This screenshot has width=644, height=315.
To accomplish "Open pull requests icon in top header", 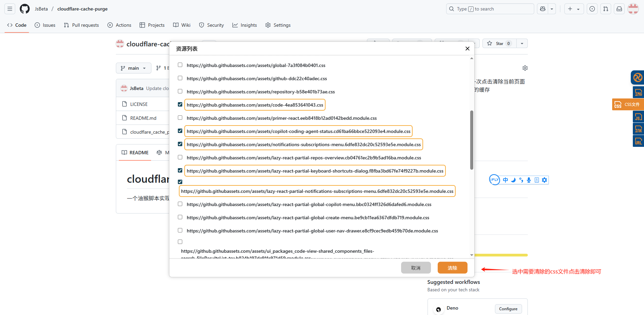I will click(606, 9).
